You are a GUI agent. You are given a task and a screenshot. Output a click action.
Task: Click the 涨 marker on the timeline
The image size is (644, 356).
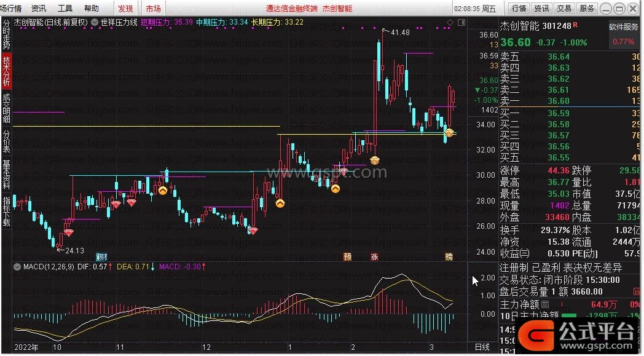coord(374,257)
